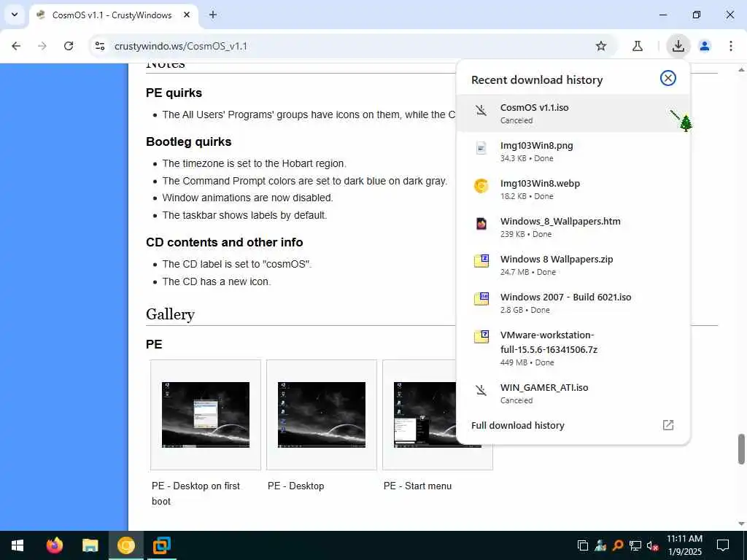The image size is (747, 560).
Task: Open the network tray icon
Action: tap(635, 545)
